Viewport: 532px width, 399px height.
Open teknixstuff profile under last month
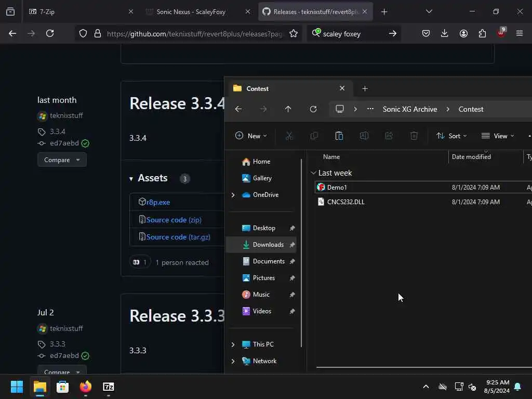[x=66, y=116]
